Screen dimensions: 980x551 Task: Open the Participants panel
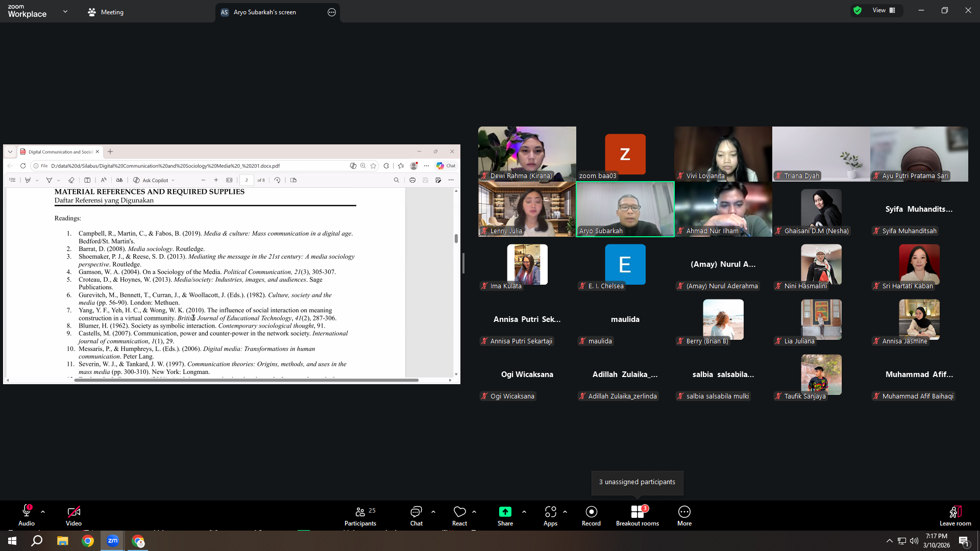360,516
